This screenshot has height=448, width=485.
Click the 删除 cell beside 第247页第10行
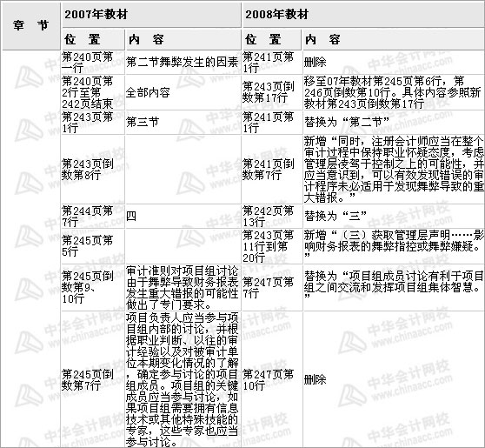tap(394, 380)
